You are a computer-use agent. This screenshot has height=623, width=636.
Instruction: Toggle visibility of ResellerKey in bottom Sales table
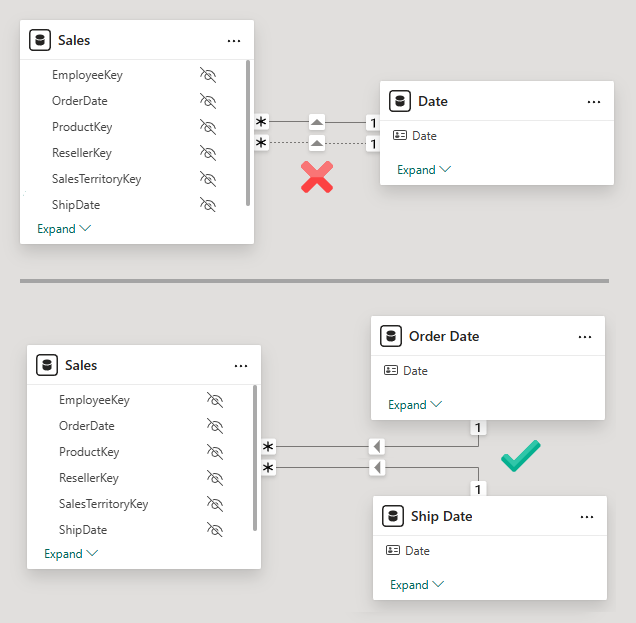(215, 478)
